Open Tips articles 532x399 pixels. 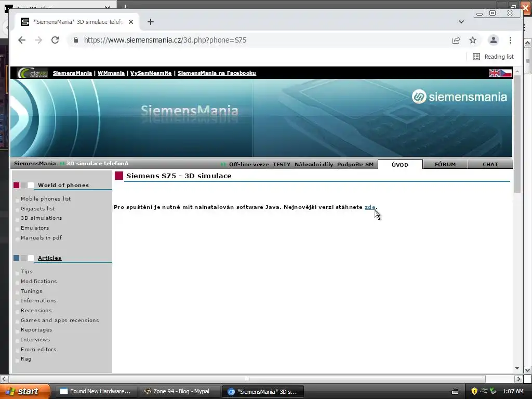[26, 271]
